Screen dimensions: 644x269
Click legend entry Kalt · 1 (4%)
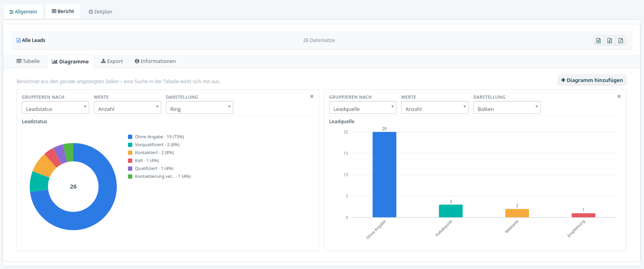147,160
